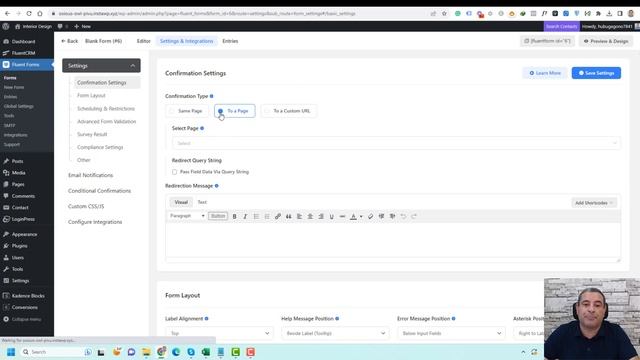Click the blockquote icon

click(289, 216)
